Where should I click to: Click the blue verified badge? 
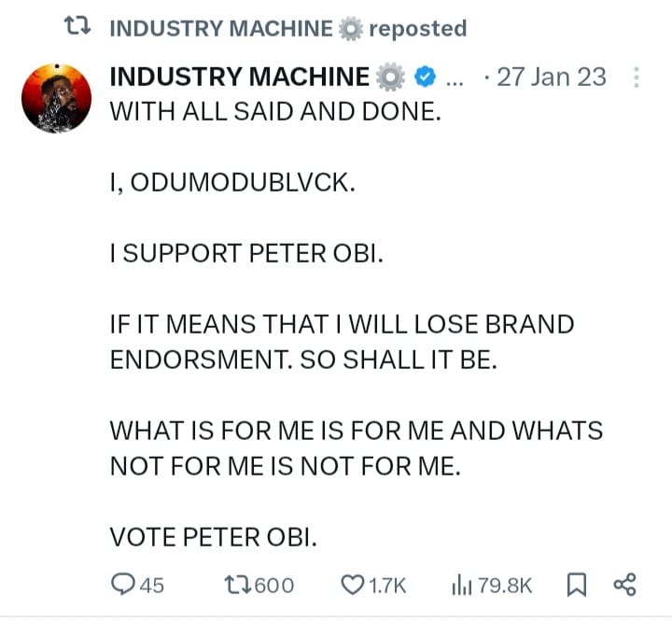click(x=422, y=76)
